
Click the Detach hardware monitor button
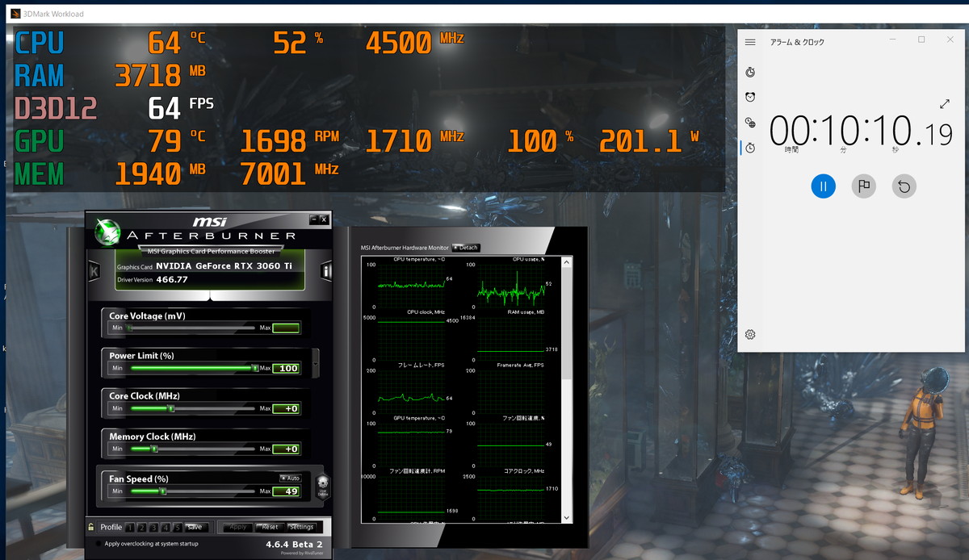tap(466, 248)
